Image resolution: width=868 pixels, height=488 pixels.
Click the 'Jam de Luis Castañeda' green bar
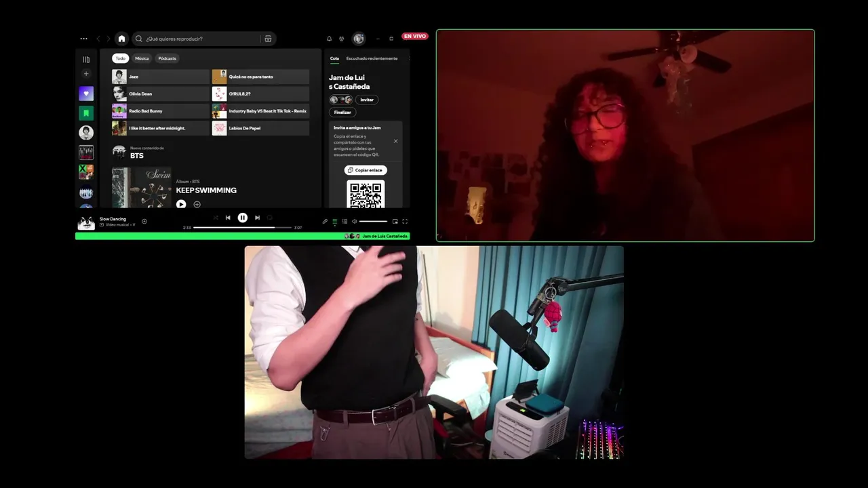tap(242, 236)
